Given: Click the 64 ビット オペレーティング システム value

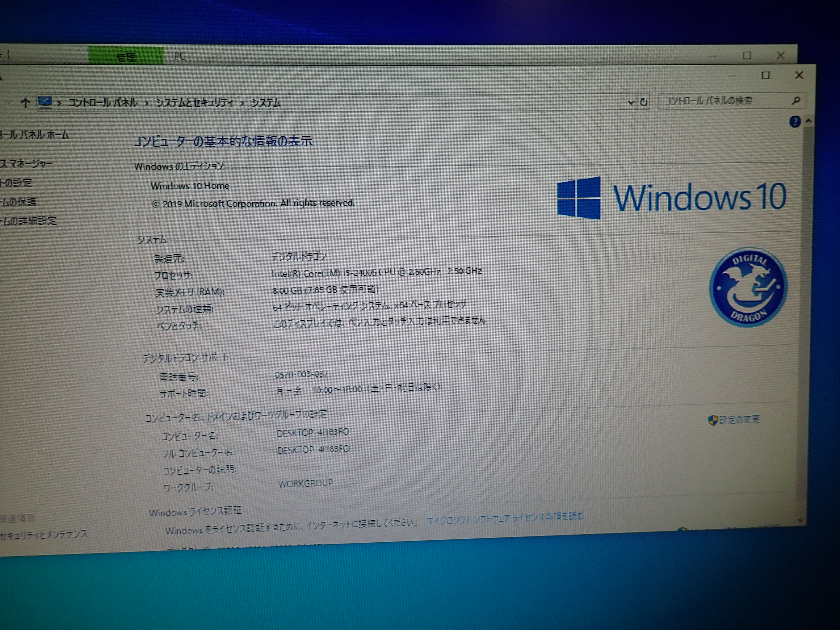Looking at the screenshot, I should click(x=369, y=305).
